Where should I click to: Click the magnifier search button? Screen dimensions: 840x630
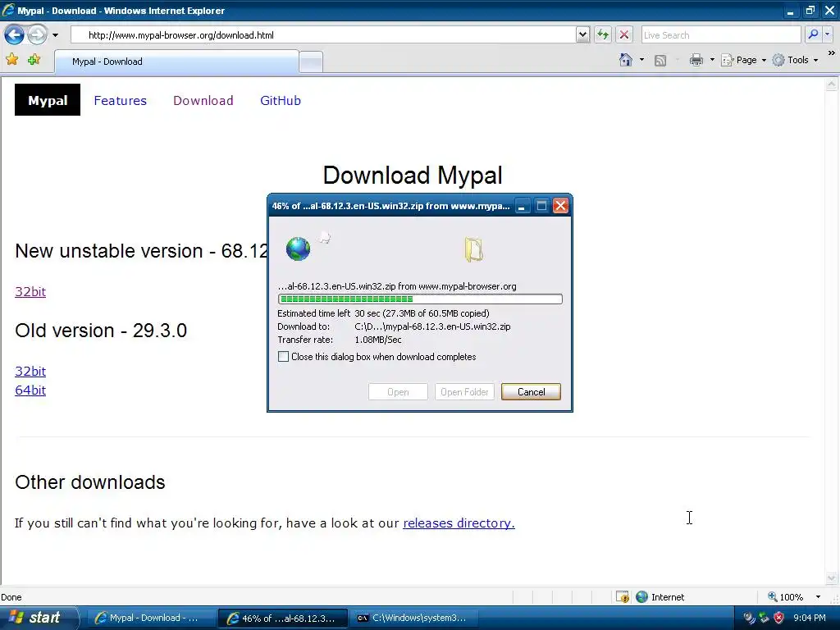(813, 34)
